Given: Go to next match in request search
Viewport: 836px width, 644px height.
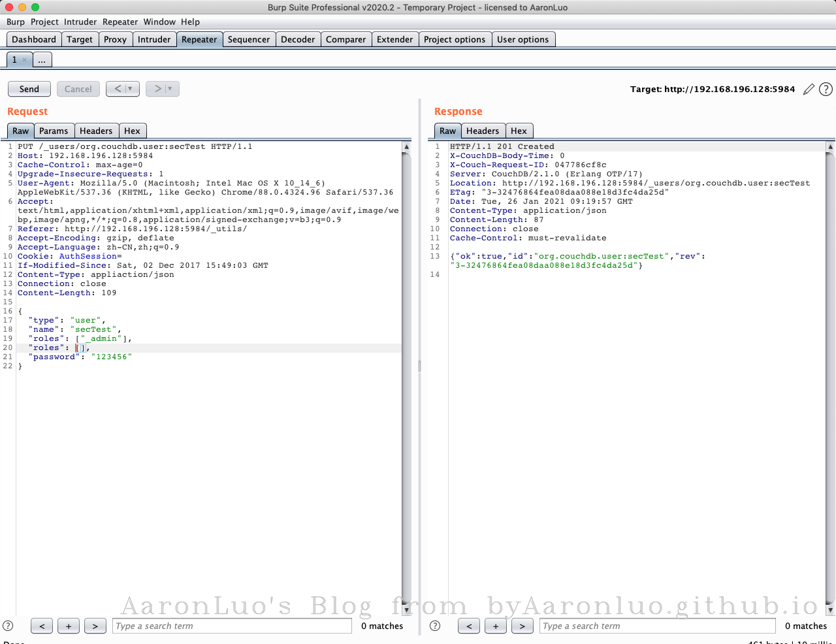Looking at the screenshot, I should 95,626.
